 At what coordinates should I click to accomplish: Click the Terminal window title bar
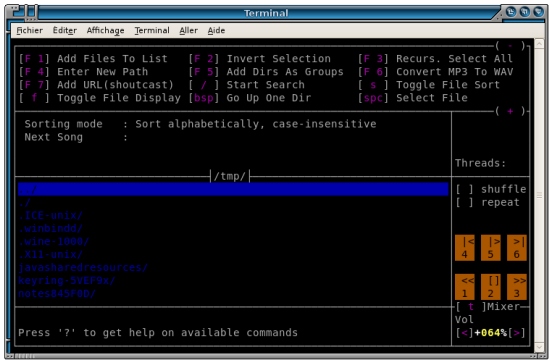(266, 13)
